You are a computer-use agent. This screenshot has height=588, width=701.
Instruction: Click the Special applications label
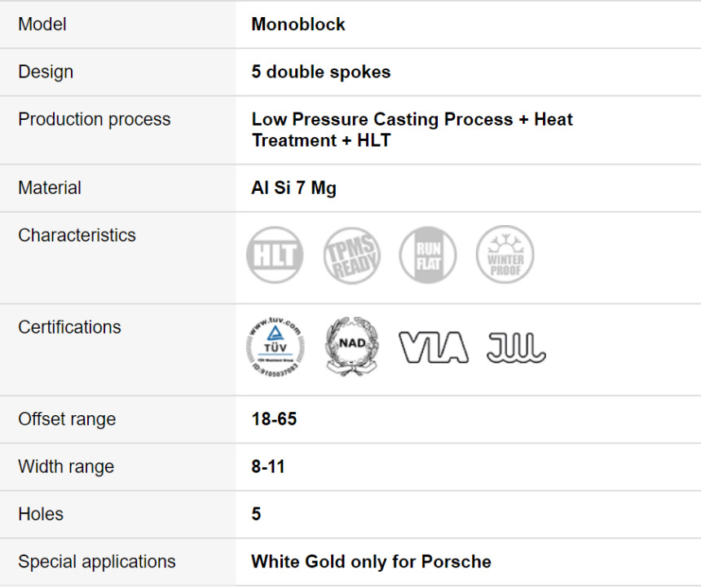point(96,562)
